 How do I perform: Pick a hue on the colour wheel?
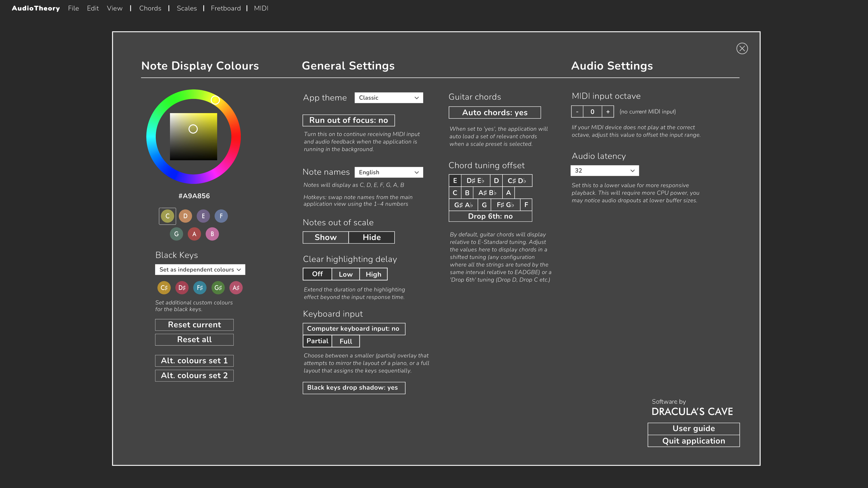(x=215, y=100)
